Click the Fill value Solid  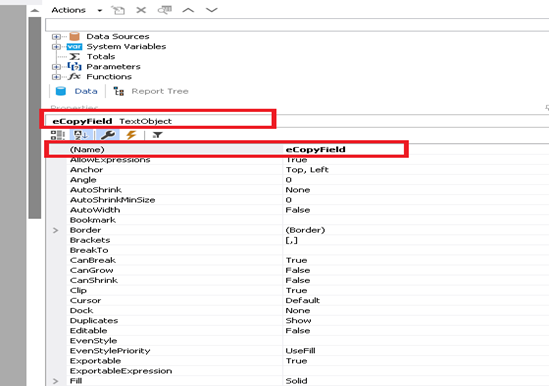[x=296, y=381]
